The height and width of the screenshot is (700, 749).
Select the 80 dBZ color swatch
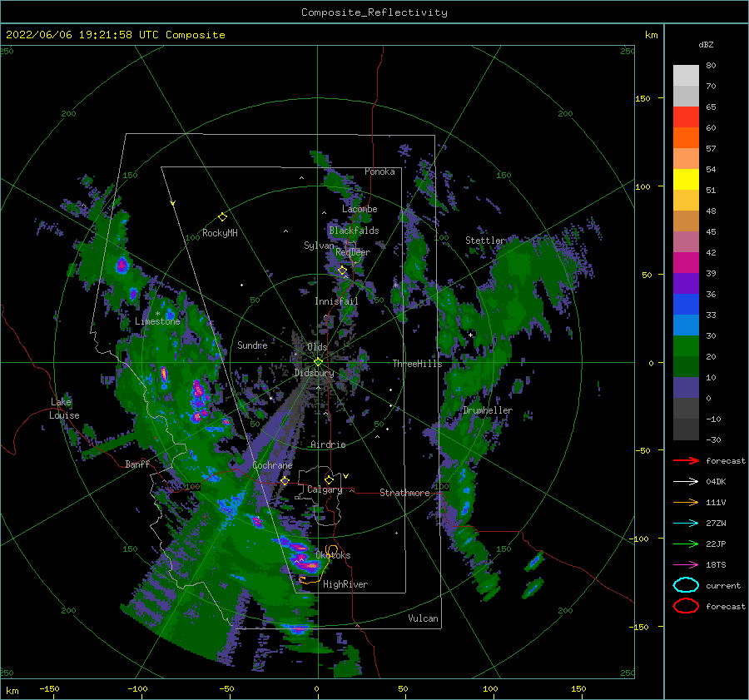click(686, 75)
